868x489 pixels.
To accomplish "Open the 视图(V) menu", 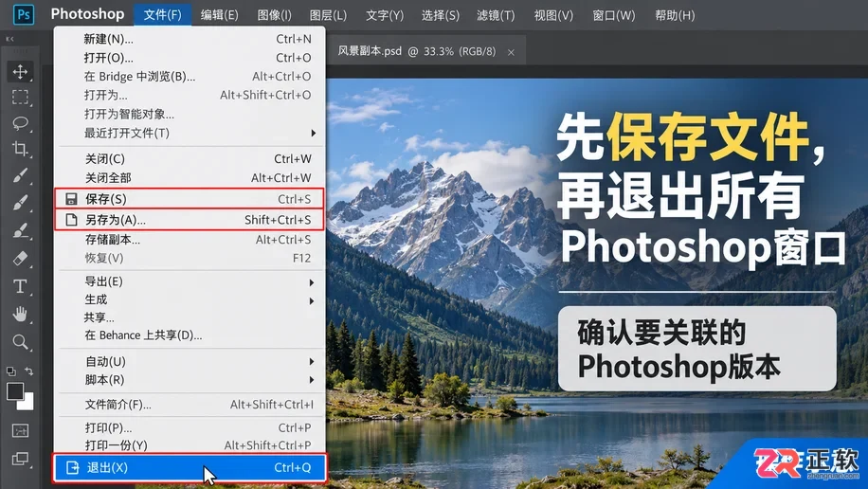I will (553, 15).
